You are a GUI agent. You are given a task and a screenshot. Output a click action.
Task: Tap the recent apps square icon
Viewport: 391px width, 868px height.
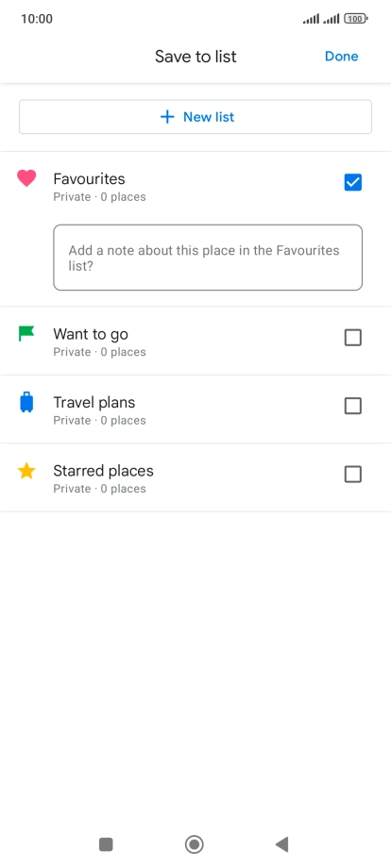(106, 844)
